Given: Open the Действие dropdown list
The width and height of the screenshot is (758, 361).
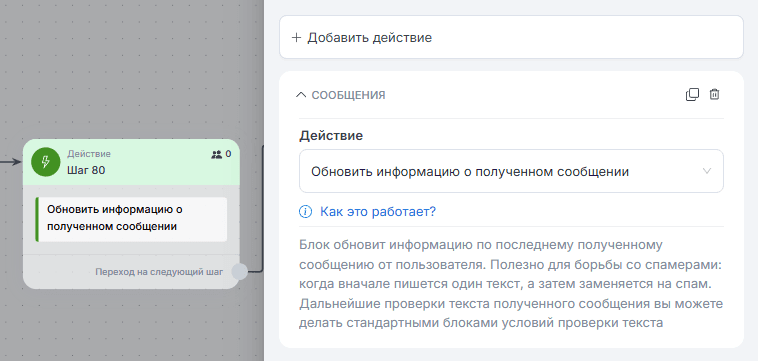Looking at the screenshot, I should coord(511,171).
